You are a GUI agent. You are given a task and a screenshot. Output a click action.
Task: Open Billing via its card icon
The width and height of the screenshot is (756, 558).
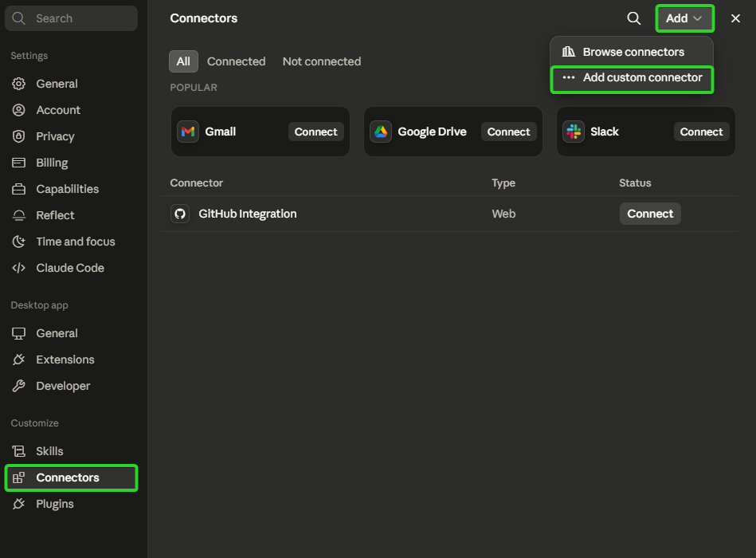19,163
